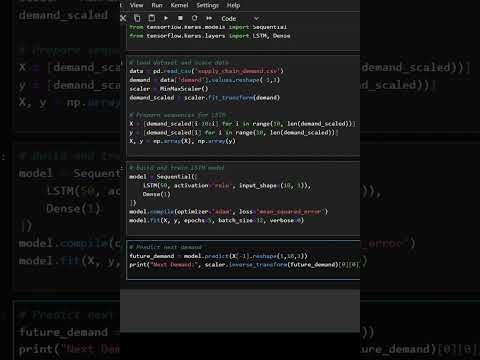The width and height of the screenshot is (480, 360).
Task: Click the tensorflow.keras.layers import line
Action: coord(210,36)
